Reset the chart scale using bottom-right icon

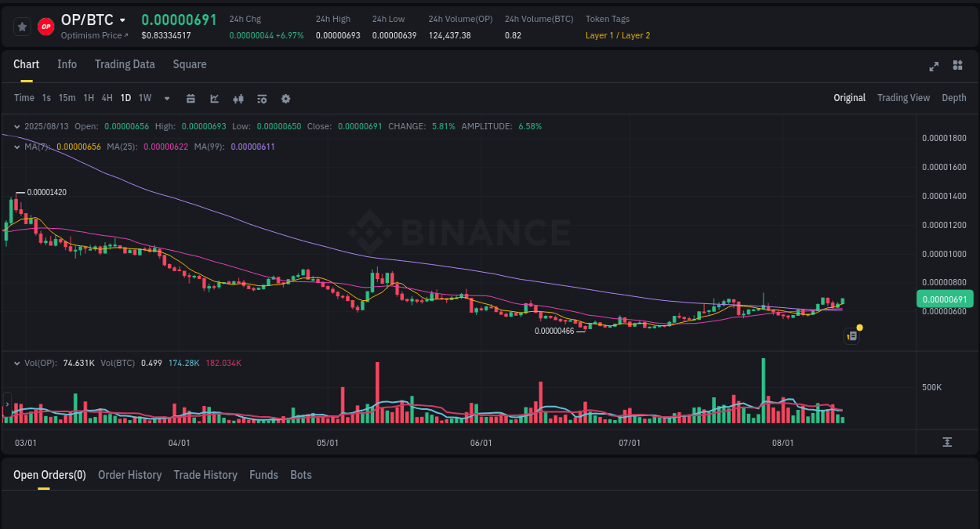(x=947, y=442)
